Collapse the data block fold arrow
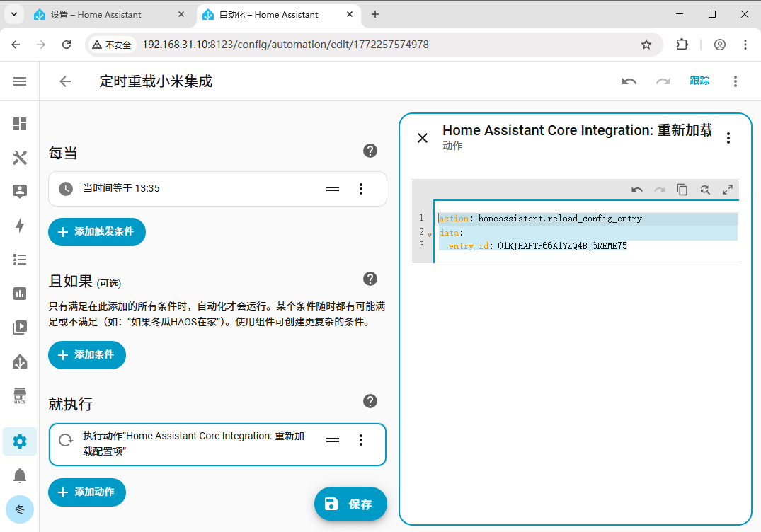The image size is (761, 532). tap(430, 235)
